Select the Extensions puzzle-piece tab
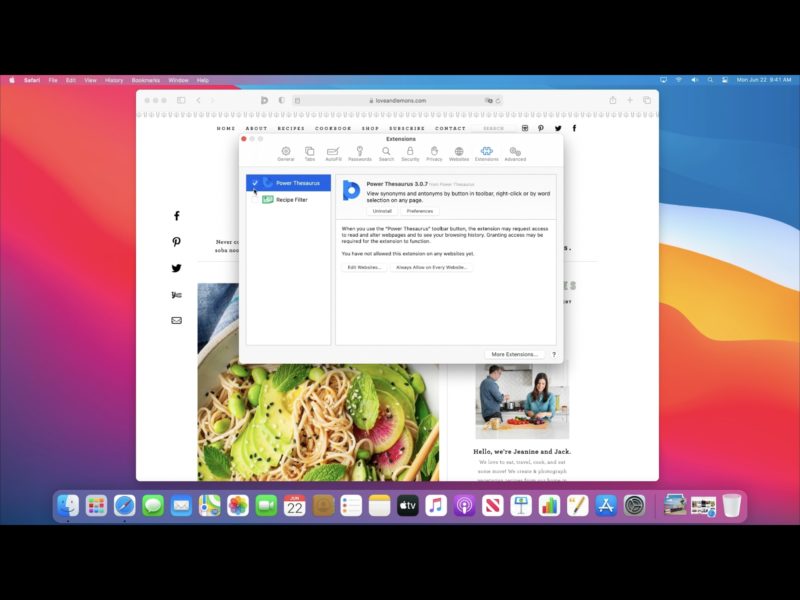 tap(486, 154)
